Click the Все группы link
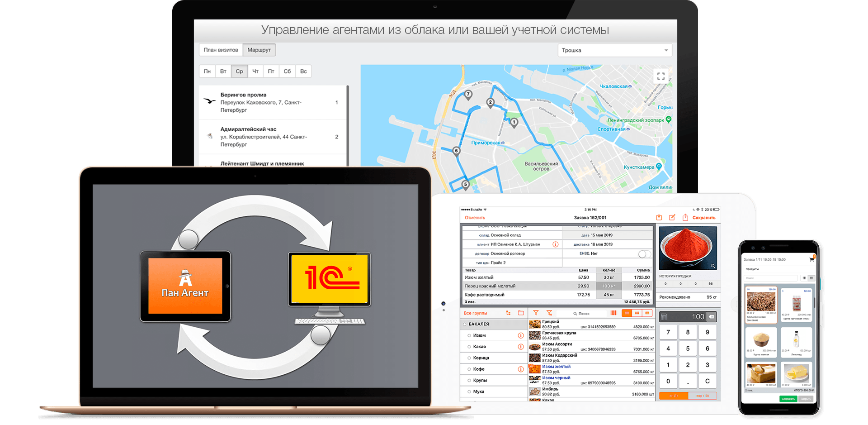 (x=475, y=313)
